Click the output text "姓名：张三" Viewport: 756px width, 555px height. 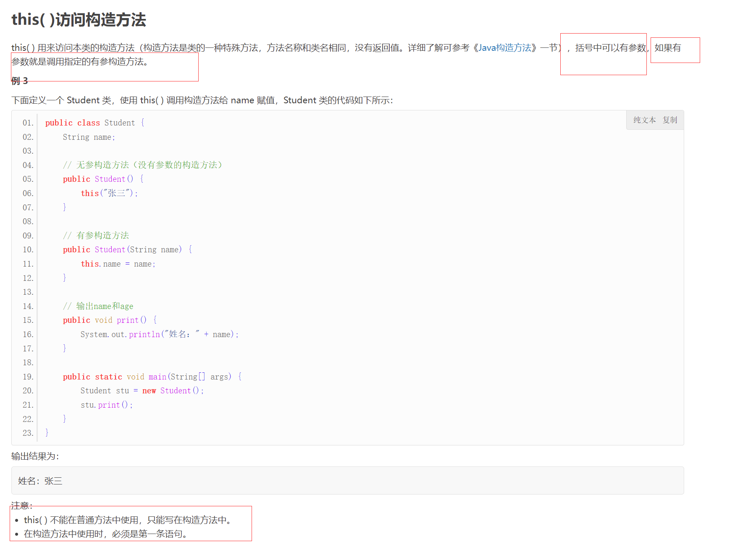40,481
